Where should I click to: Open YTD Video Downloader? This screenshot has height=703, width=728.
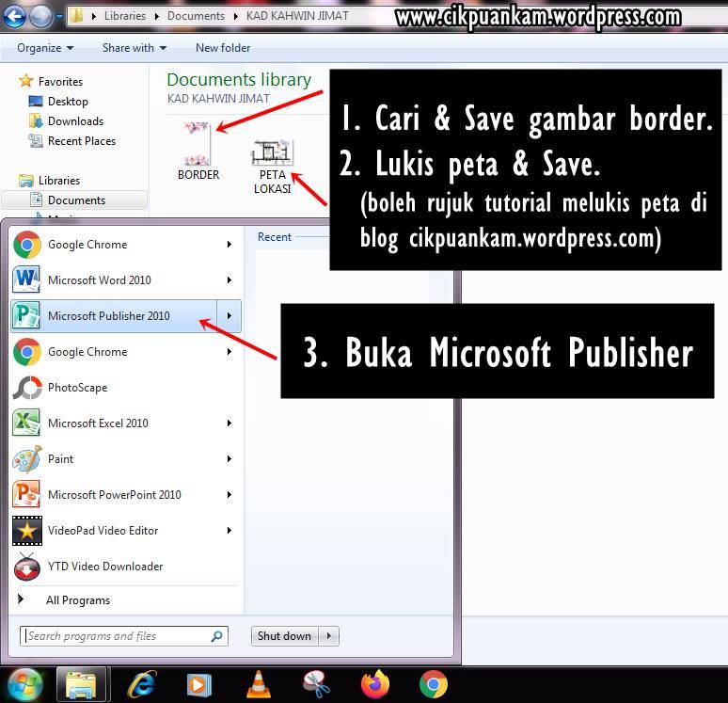point(104,567)
